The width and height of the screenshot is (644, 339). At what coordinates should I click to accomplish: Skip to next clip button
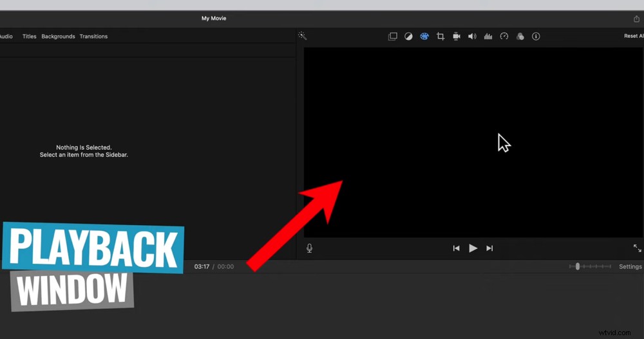click(x=489, y=248)
